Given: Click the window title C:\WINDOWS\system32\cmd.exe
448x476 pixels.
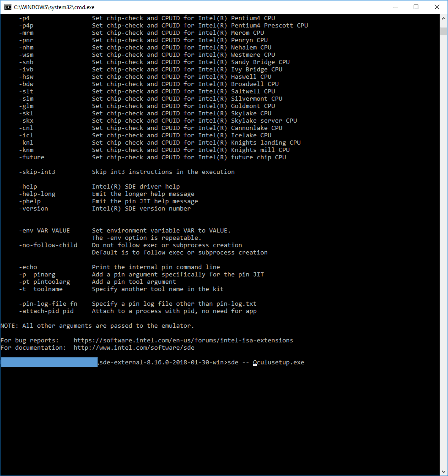Looking at the screenshot, I should pyautogui.click(x=54, y=7).
